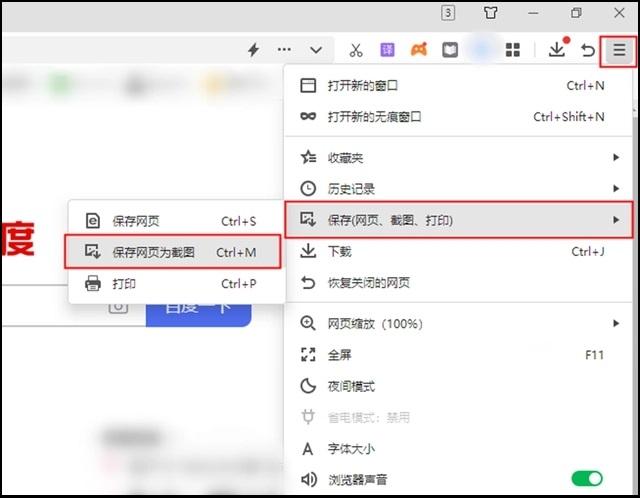Click the full screen corners icon
This screenshot has width=640, height=498.
tap(308, 354)
